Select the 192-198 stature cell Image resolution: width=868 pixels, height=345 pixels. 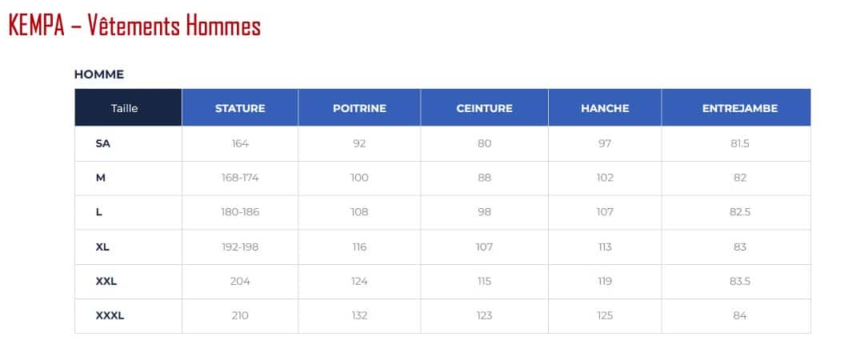point(240,247)
